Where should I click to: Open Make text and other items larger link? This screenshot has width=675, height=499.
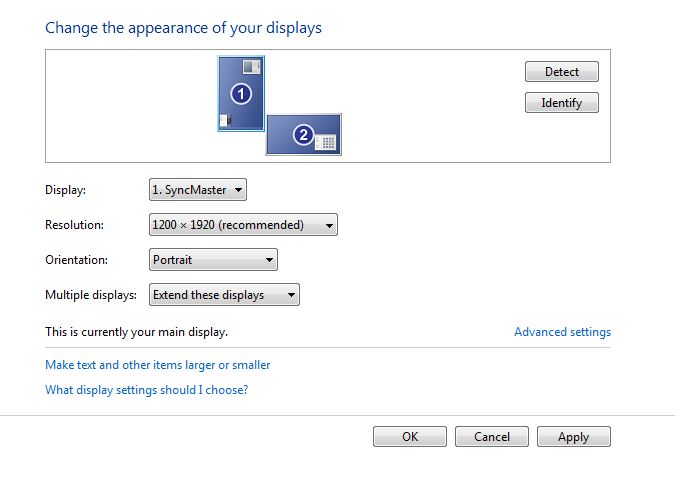[158, 365]
